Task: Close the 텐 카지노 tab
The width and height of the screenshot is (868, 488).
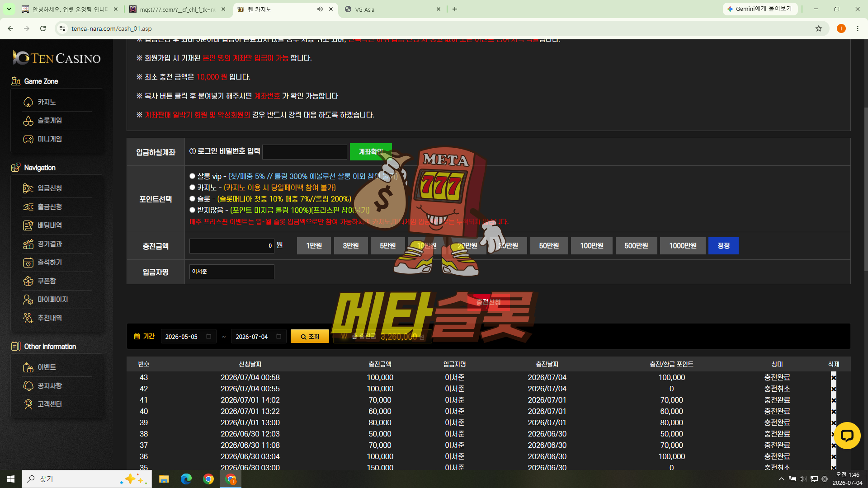Action: click(x=331, y=9)
